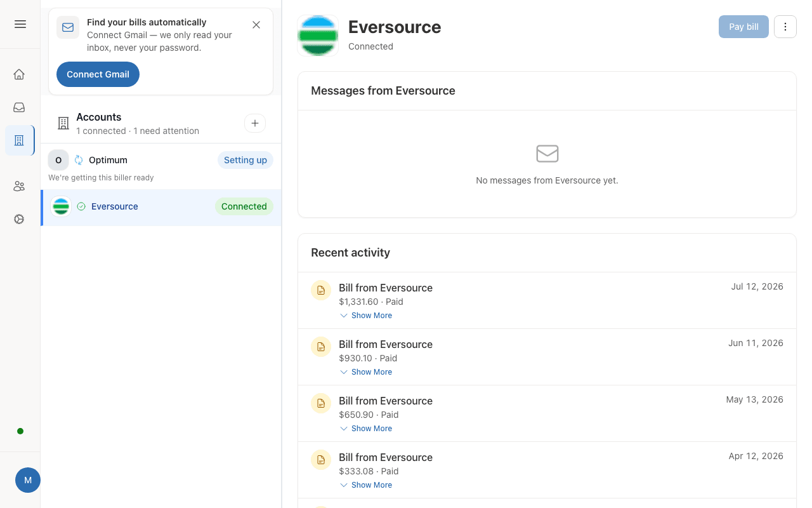This screenshot has height=508, width=812.
Task: Click 1 connected · 1 need attention text
Action: (138, 131)
